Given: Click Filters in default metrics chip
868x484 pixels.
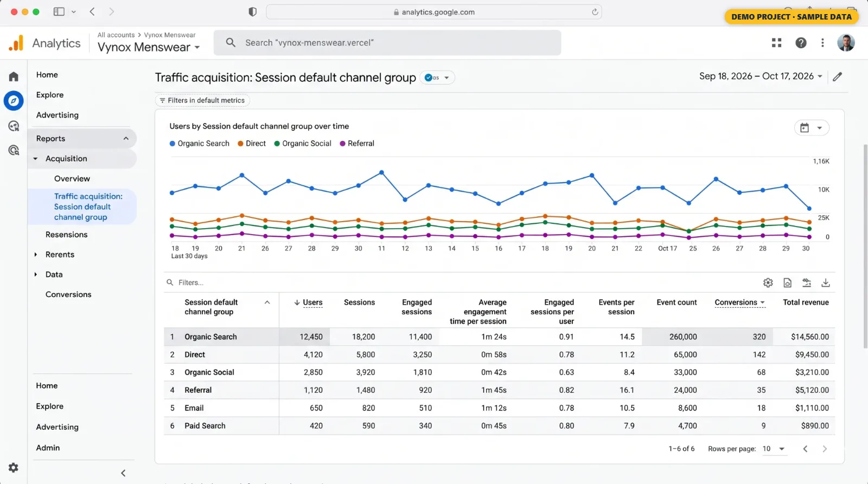Looking at the screenshot, I should coord(202,100).
